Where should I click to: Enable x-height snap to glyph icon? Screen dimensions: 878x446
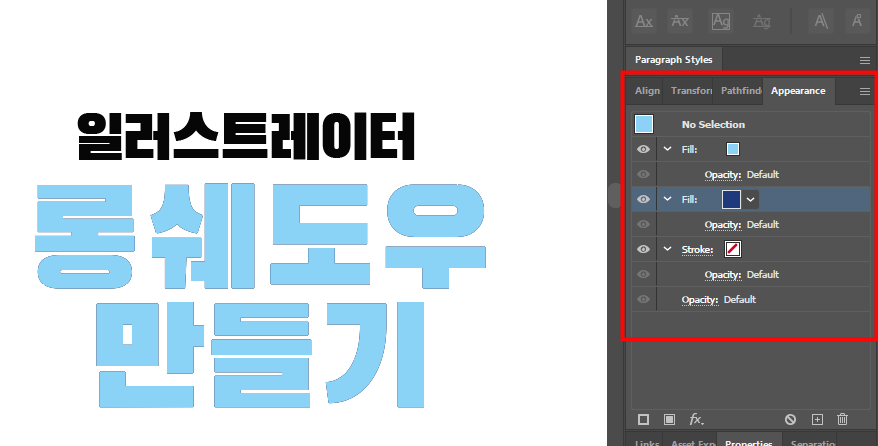[x=679, y=21]
